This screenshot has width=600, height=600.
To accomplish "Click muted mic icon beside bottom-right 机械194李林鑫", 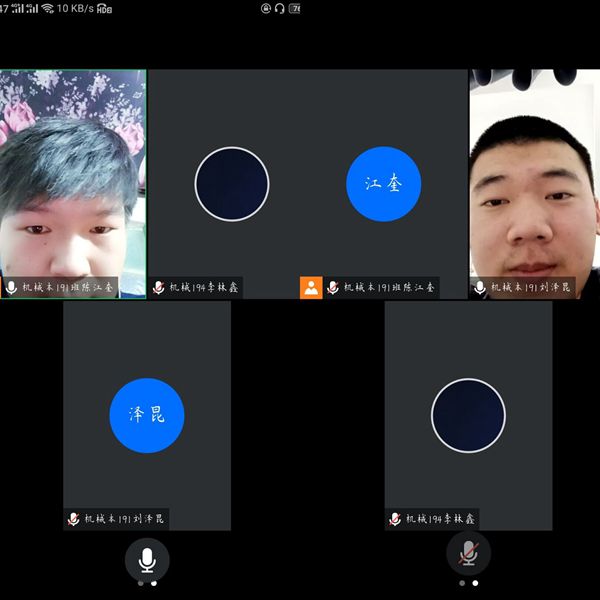I will 395,519.
